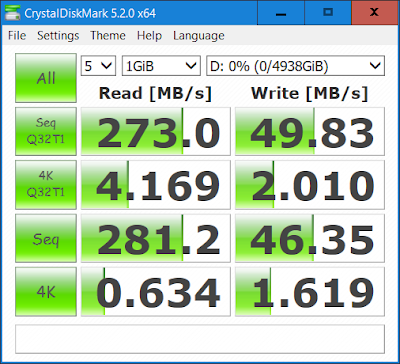
Task: Open the Settings menu
Action: (58, 36)
